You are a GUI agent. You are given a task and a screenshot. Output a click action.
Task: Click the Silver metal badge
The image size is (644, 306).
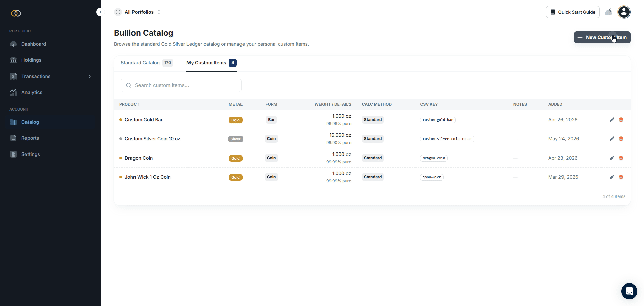click(x=235, y=139)
